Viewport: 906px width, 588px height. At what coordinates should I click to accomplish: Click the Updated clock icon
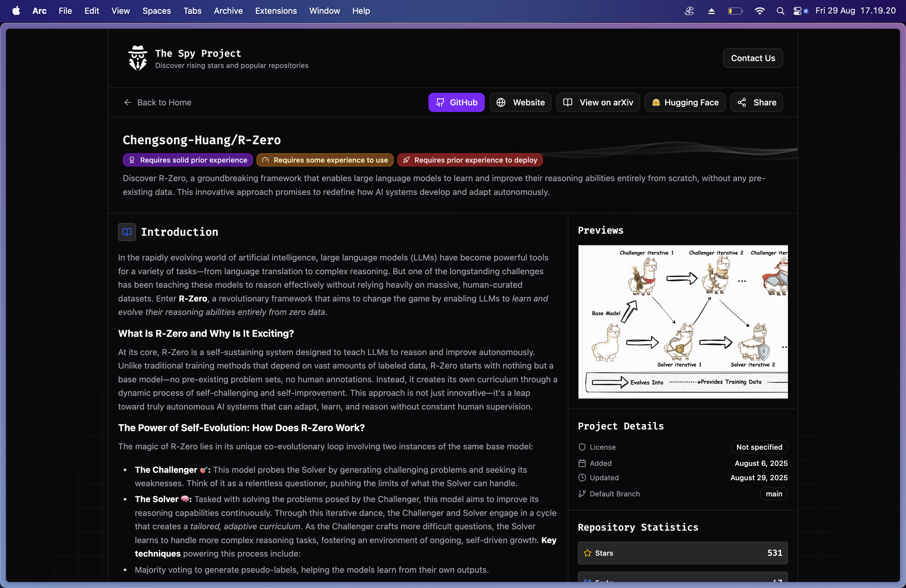pos(582,478)
